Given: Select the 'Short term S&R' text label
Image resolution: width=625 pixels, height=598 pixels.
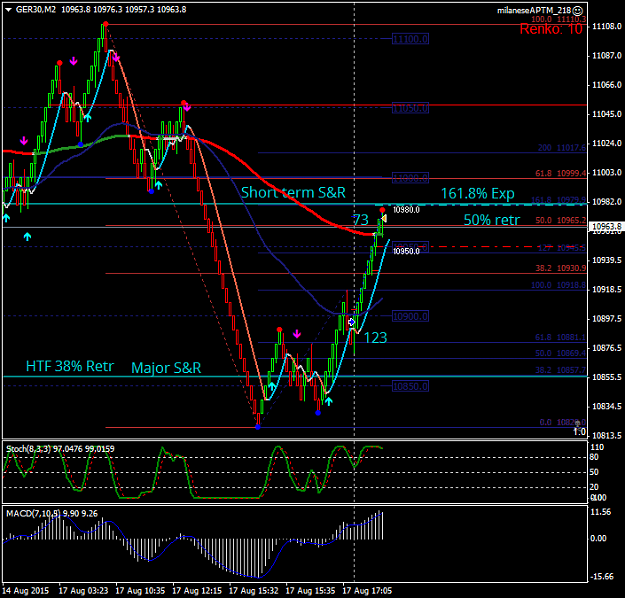Looking at the screenshot, I should coord(293,193).
